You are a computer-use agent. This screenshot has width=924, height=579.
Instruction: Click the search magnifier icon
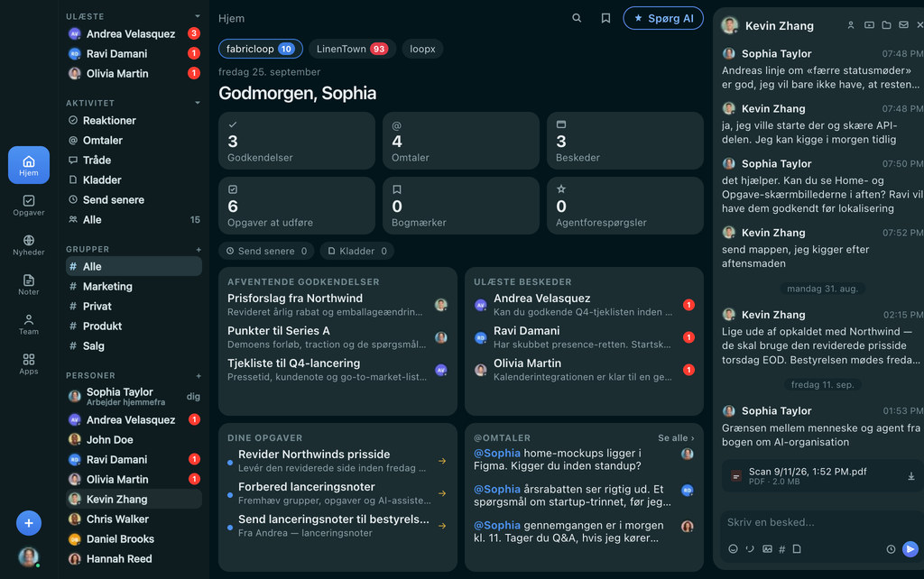577,18
